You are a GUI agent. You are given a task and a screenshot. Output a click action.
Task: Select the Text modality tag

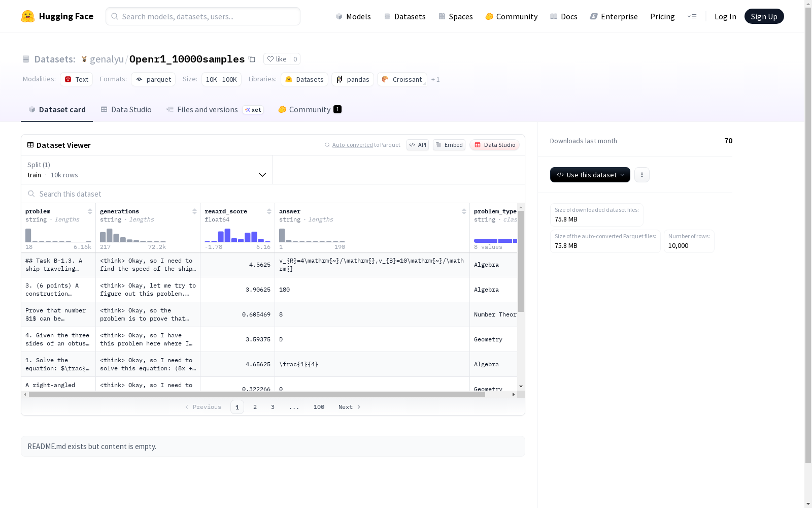[77, 79]
